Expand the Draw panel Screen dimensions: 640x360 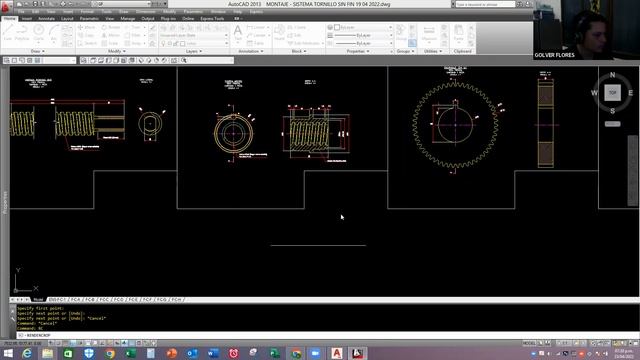38,51
